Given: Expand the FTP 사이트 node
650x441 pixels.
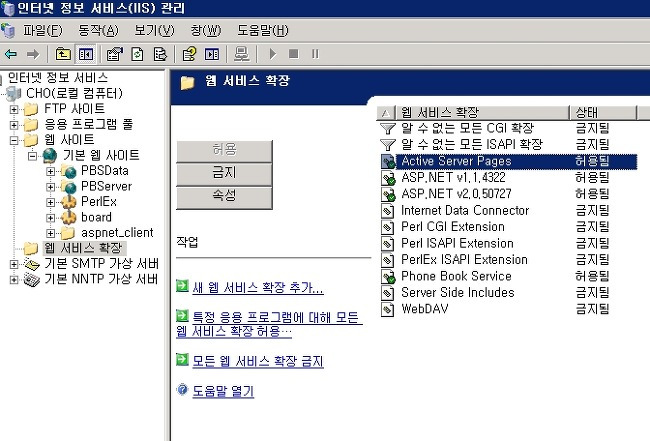Looking at the screenshot, I should pyautogui.click(x=14, y=109).
